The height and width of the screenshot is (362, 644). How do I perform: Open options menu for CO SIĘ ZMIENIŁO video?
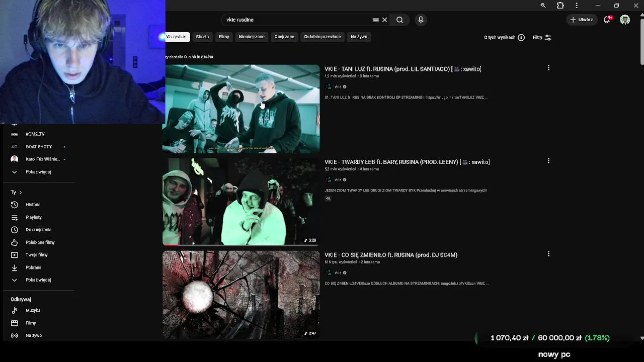[x=548, y=254]
